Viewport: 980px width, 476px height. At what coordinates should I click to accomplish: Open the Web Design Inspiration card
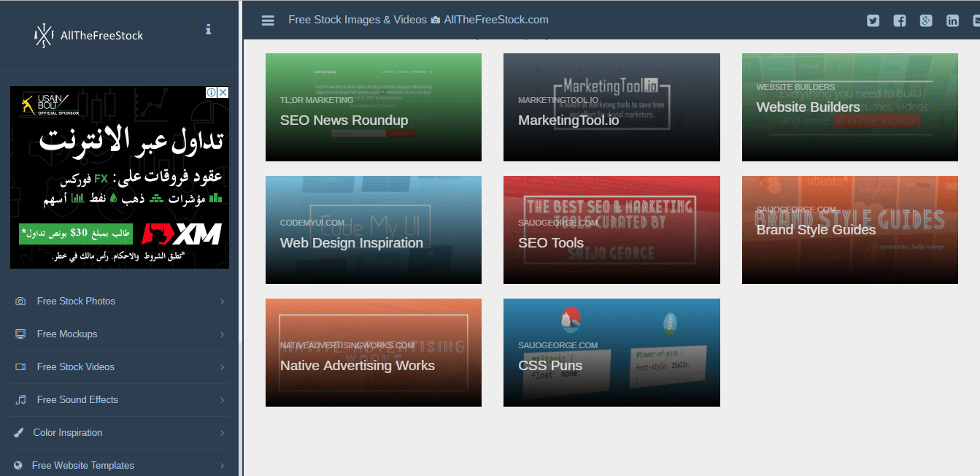[x=374, y=230]
